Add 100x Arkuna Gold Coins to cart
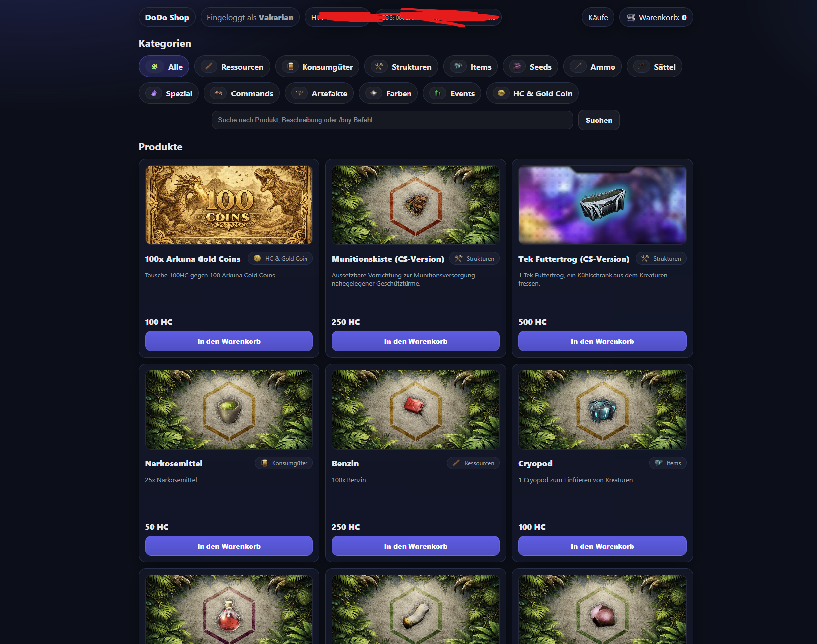This screenshot has width=817, height=644. [229, 341]
